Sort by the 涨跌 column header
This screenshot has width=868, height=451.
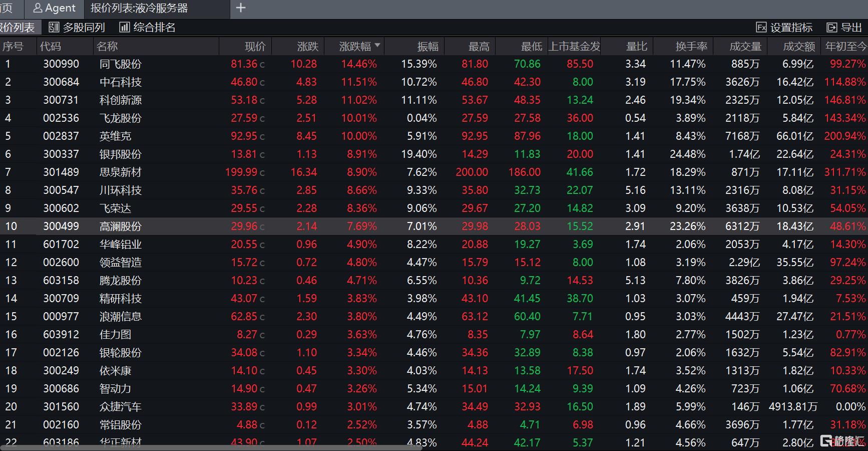click(x=308, y=47)
